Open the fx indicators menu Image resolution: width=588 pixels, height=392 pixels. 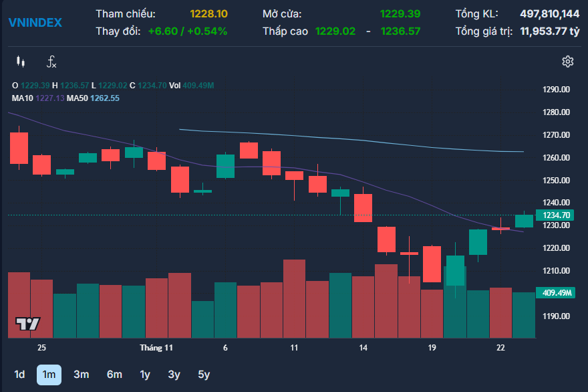tap(51, 62)
